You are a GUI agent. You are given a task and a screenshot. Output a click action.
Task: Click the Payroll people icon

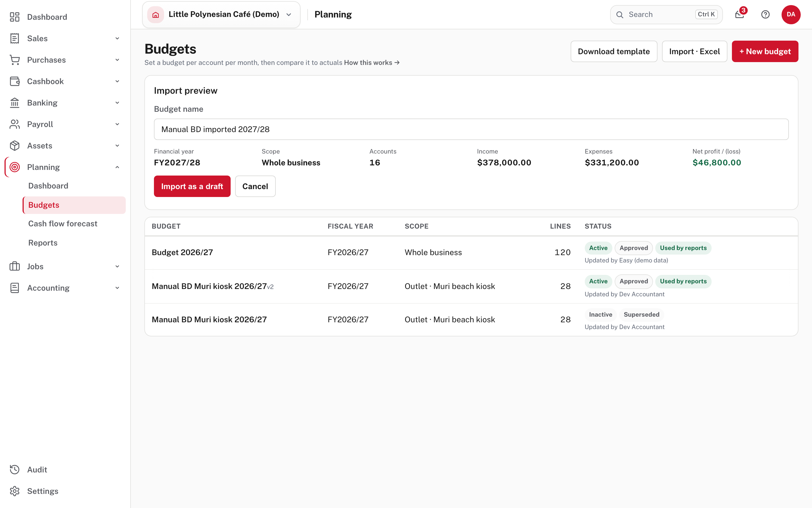coord(14,124)
